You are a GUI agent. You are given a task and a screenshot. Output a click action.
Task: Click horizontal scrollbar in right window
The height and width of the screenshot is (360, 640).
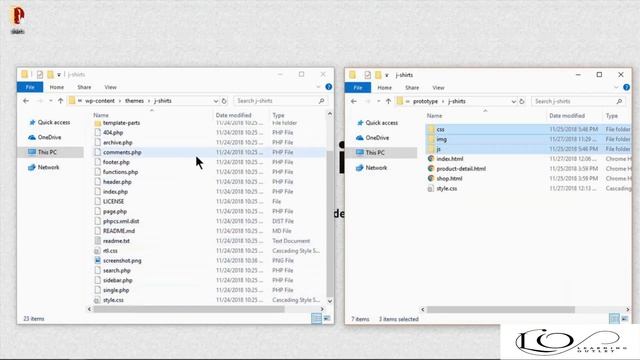pos(500,310)
